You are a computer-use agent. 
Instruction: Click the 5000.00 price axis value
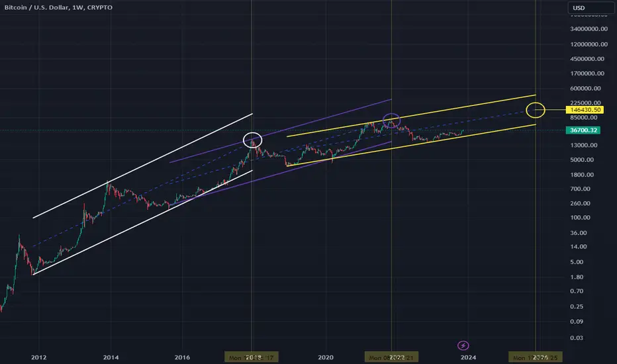(x=582, y=159)
